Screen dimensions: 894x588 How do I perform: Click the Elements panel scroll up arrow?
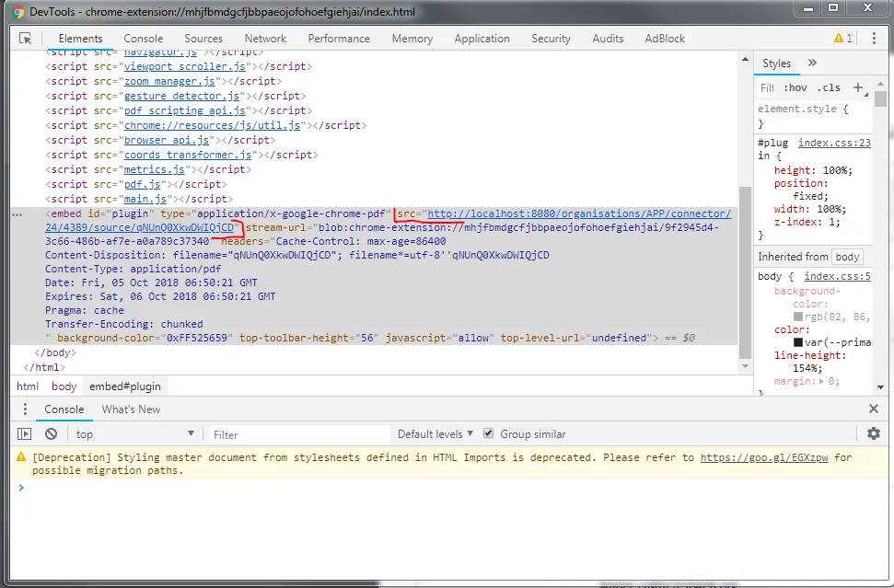coord(745,59)
